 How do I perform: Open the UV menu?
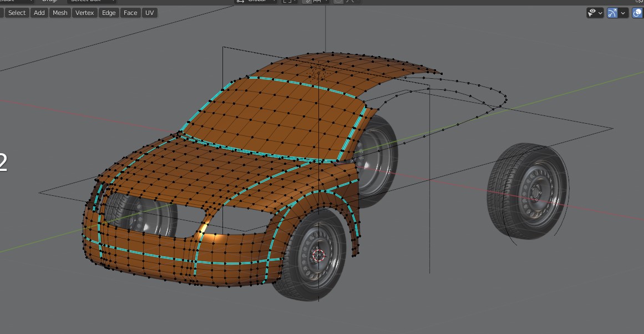click(x=149, y=13)
